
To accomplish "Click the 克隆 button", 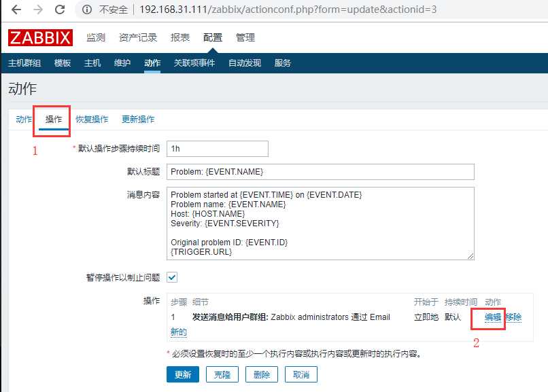I will [222, 374].
